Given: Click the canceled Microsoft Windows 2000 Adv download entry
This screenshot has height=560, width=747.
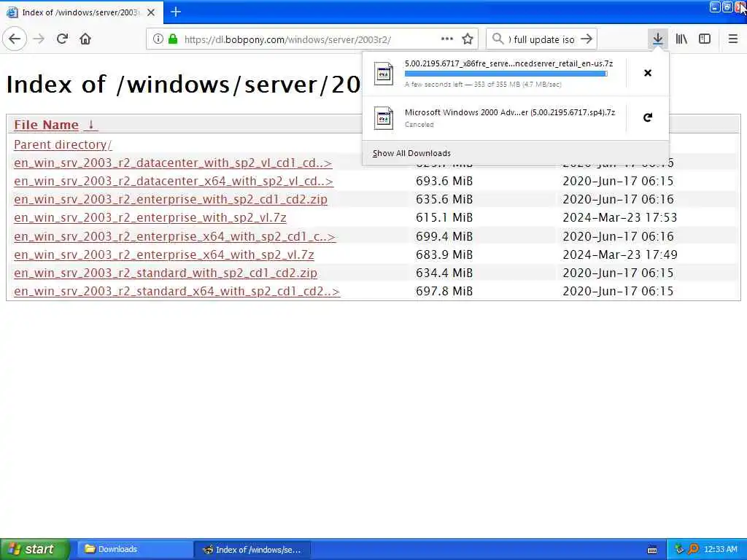Looking at the screenshot, I should coord(494,118).
